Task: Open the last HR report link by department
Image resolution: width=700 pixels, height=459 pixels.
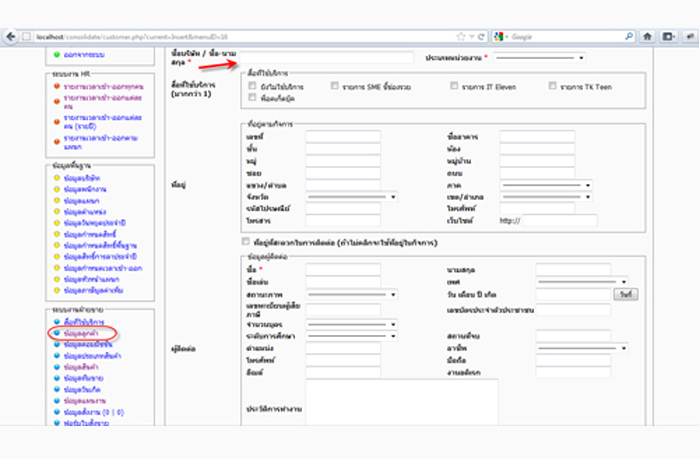Action: (100, 142)
